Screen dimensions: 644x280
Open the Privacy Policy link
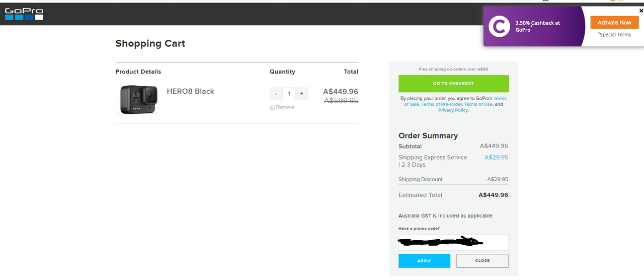[453, 110]
